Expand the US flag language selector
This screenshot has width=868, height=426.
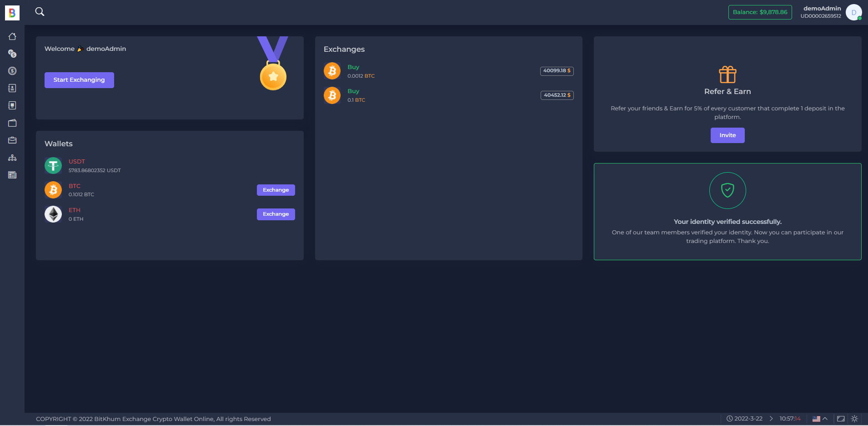[820, 419]
